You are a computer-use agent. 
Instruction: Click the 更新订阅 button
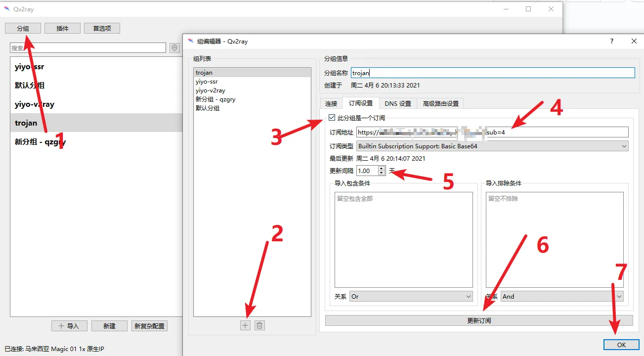[479, 320]
